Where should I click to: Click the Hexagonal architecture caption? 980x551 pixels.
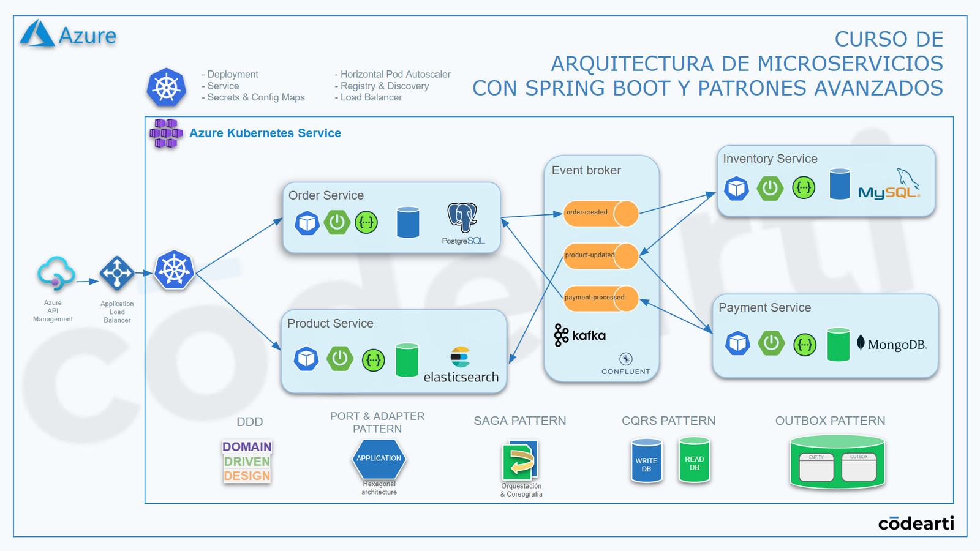point(379,488)
